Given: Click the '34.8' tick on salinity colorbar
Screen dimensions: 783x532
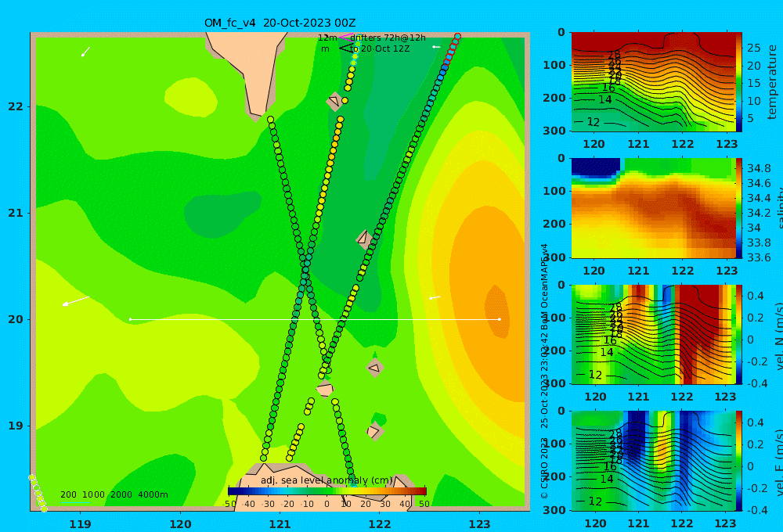Looking at the screenshot, I should pos(759,168).
